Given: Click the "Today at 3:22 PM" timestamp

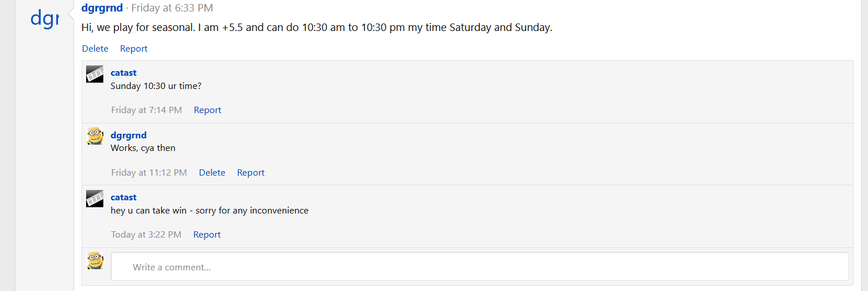Looking at the screenshot, I should [x=146, y=235].
